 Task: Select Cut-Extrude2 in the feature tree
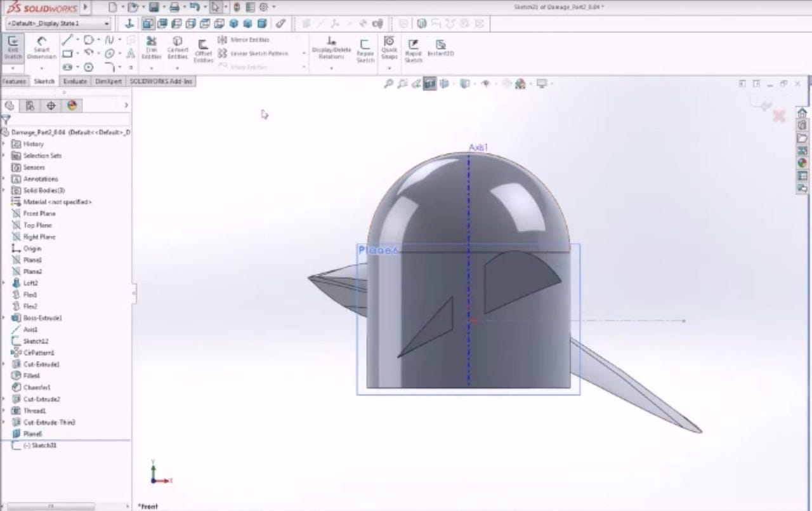pos(41,399)
